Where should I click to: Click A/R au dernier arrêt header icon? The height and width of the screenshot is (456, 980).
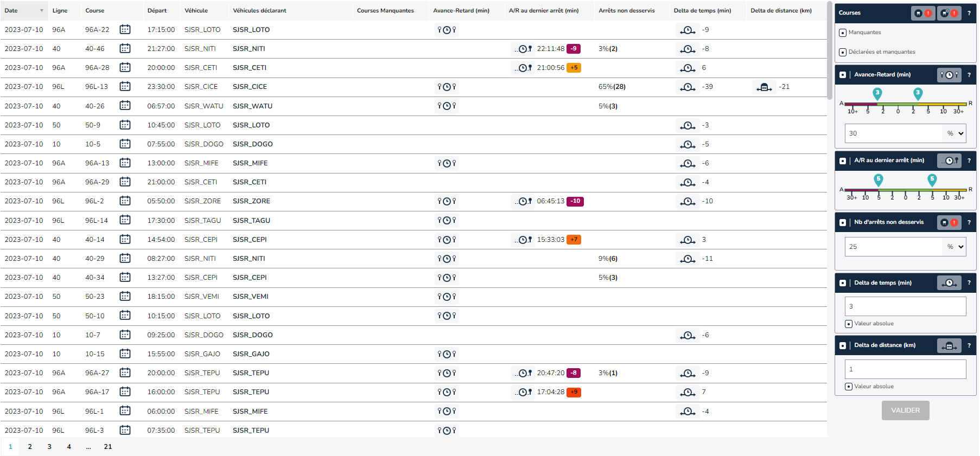click(x=949, y=160)
